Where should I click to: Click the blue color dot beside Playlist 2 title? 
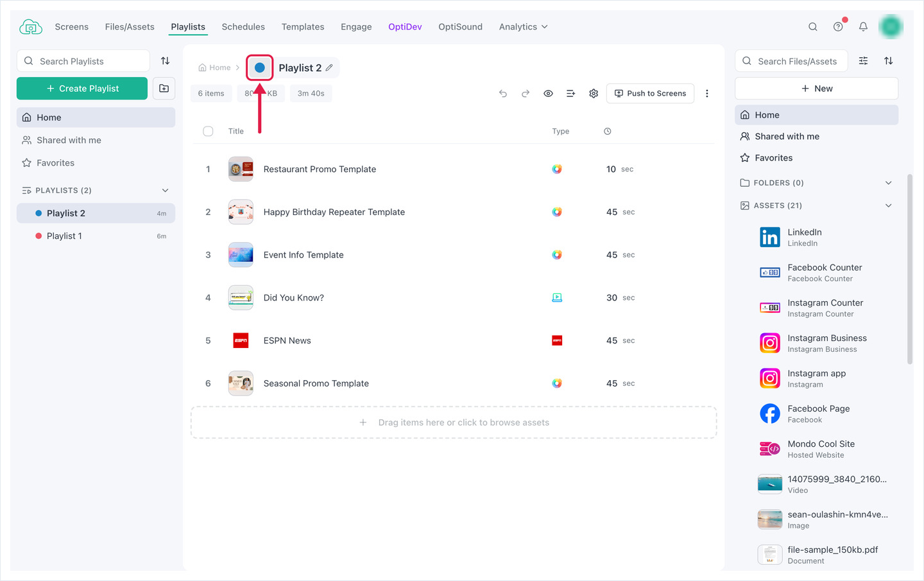(260, 67)
